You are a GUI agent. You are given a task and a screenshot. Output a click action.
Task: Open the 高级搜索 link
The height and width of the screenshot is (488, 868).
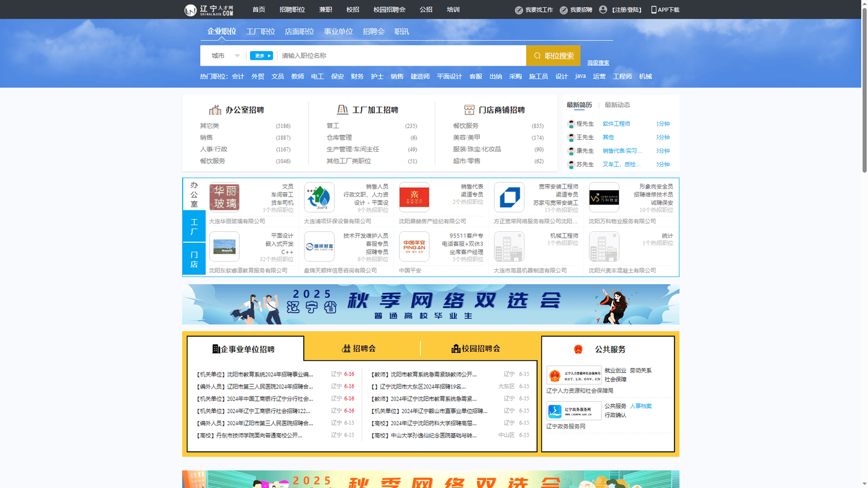coord(598,63)
